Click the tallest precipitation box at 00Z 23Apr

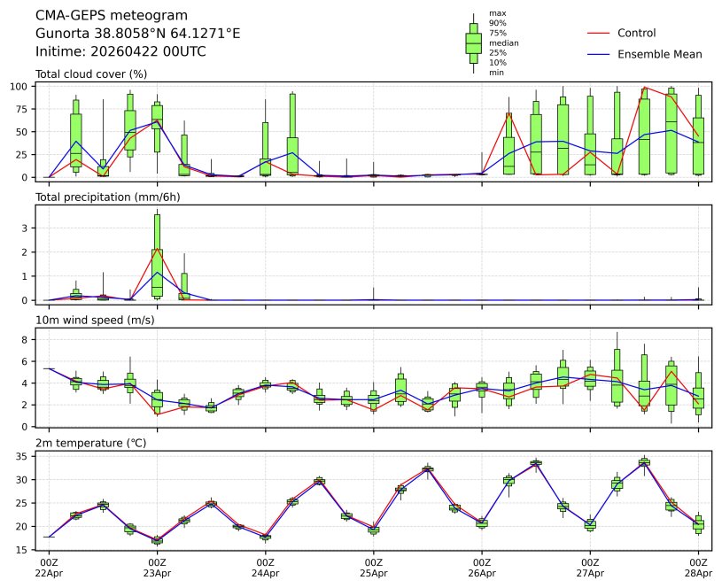point(157,255)
